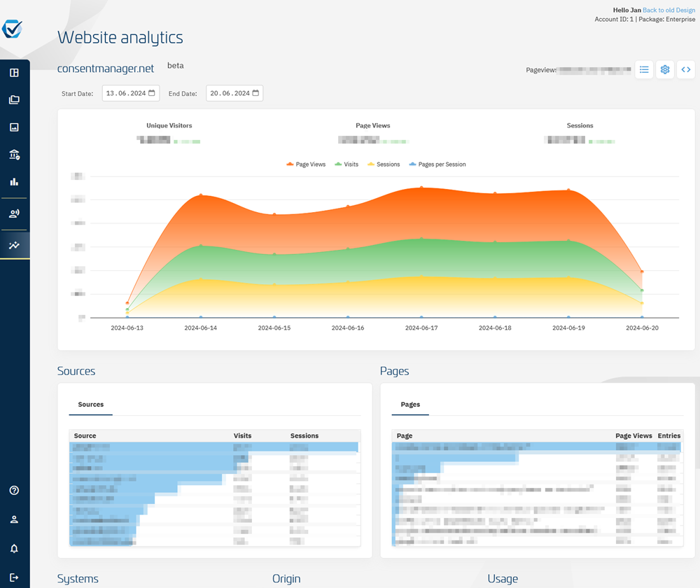Click the Back to old Design link
The width and height of the screenshot is (700, 588).
pyautogui.click(x=668, y=10)
